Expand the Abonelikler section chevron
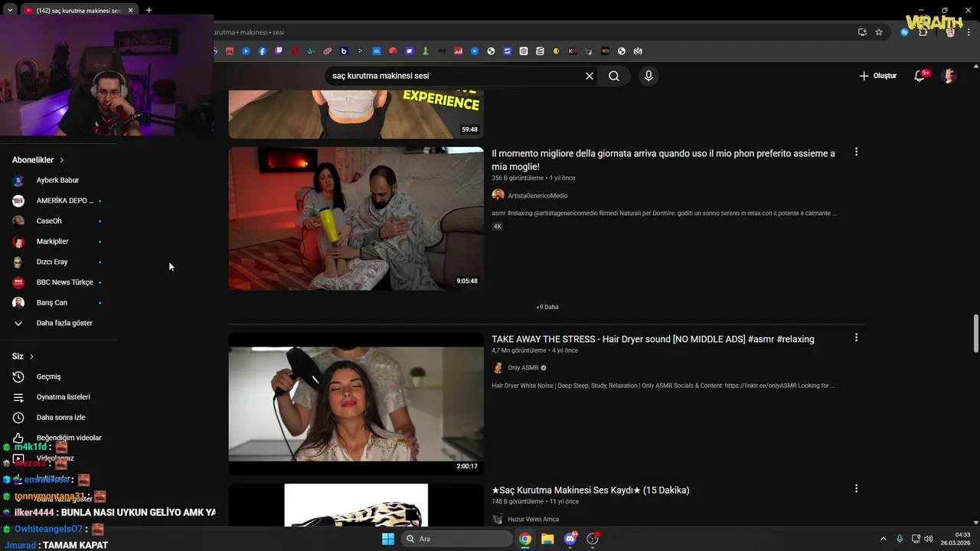 pyautogui.click(x=62, y=160)
